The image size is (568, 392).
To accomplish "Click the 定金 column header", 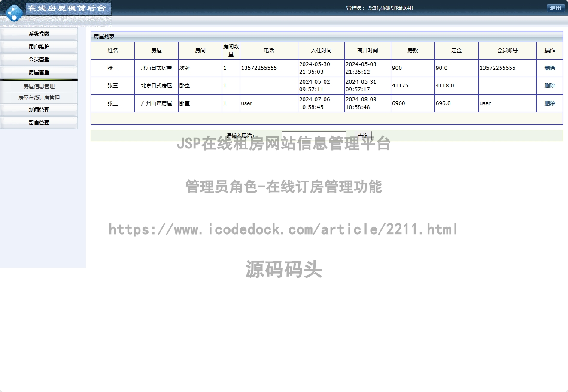I will coord(456,51).
